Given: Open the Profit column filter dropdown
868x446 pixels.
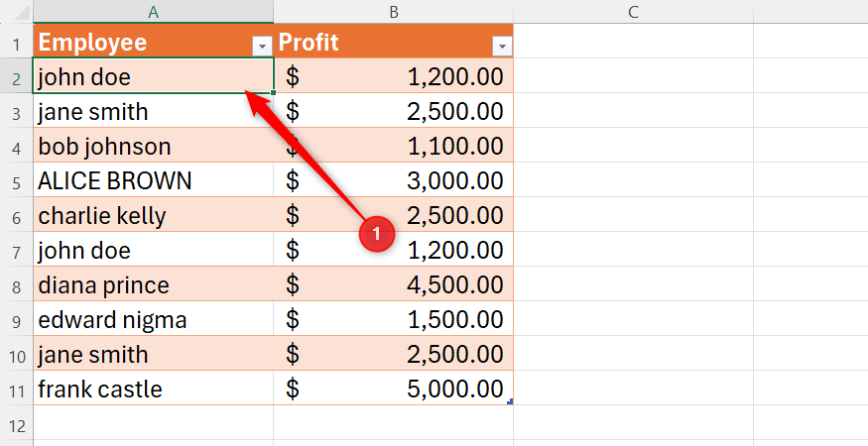Looking at the screenshot, I should (x=502, y=47).
